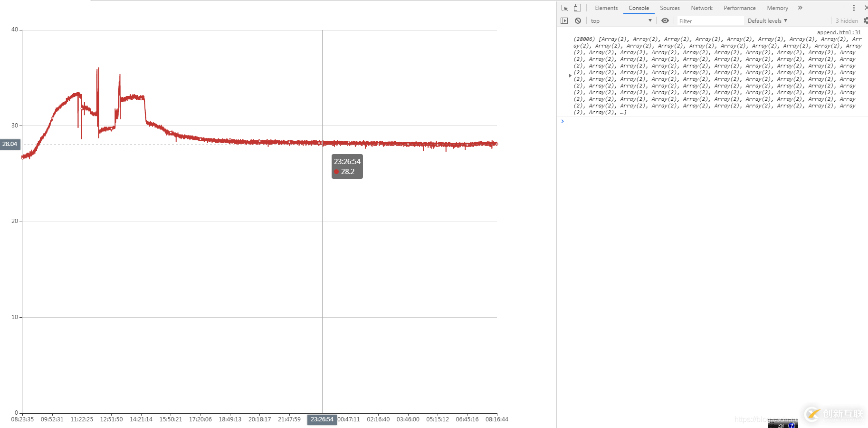Click the 08:16:44 x-axis label

497,419
